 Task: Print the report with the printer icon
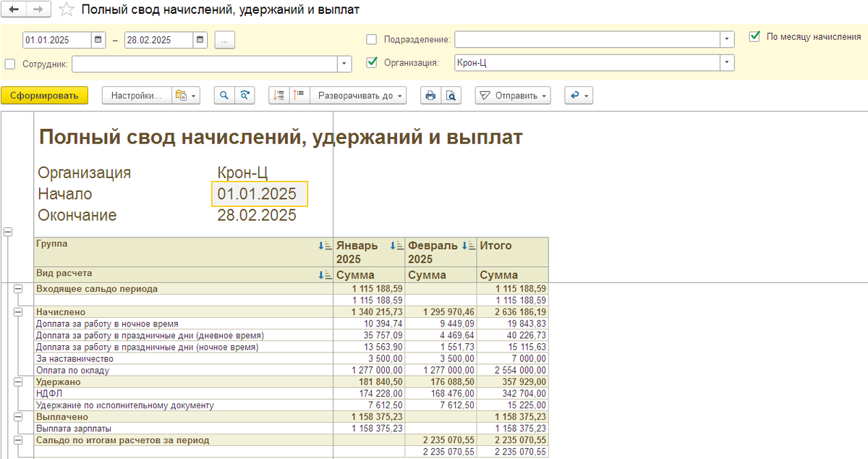(431, 95)
